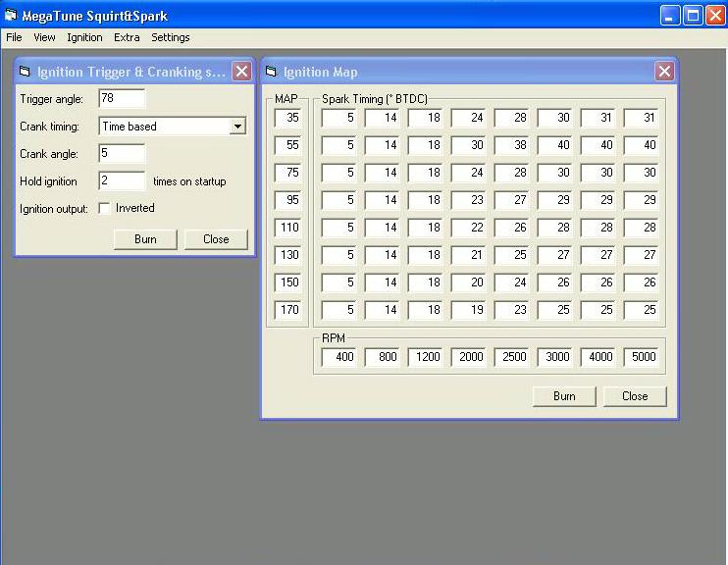Close the Ignition Trigger & Cranking window
Viewport: 728px width, 565px height.
click(x=241, y=72)
